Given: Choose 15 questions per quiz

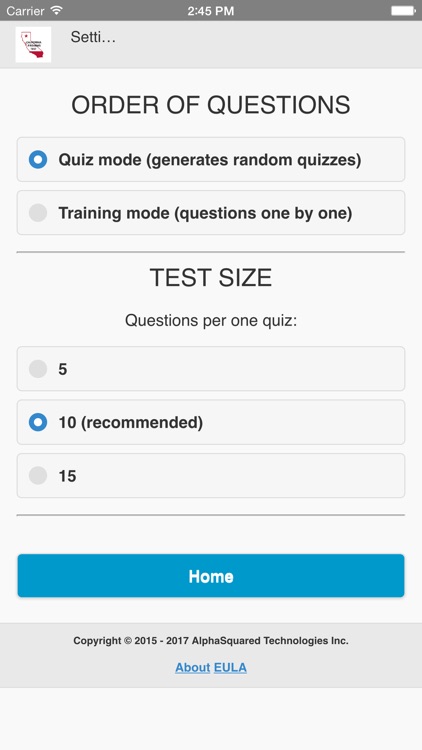Looking at the screenshot, I should (211, 476).
